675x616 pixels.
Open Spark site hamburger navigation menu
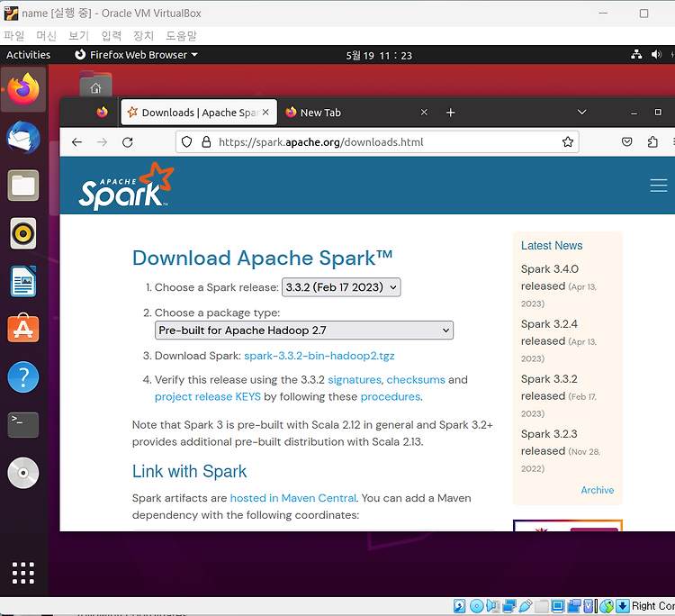coord(659,186)
